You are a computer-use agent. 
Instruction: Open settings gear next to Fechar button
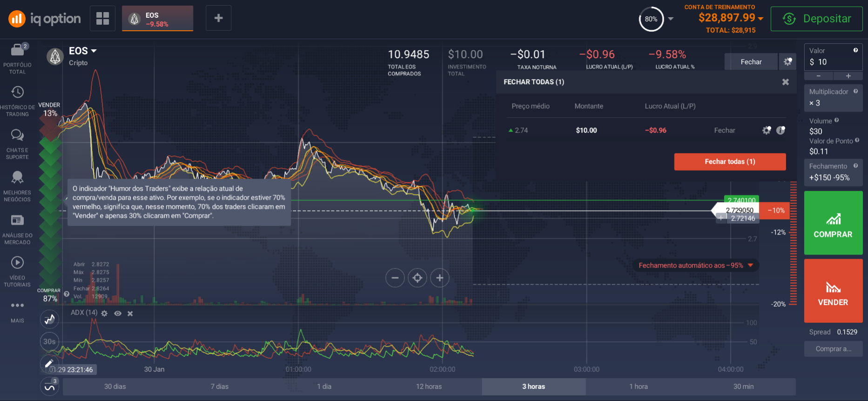pyautogui.click(x=787, y=62)
